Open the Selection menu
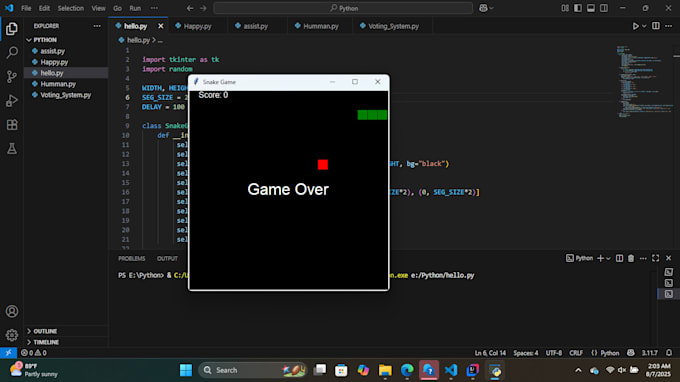The height and width of the screenshot is (382, 680). [71, 8]
